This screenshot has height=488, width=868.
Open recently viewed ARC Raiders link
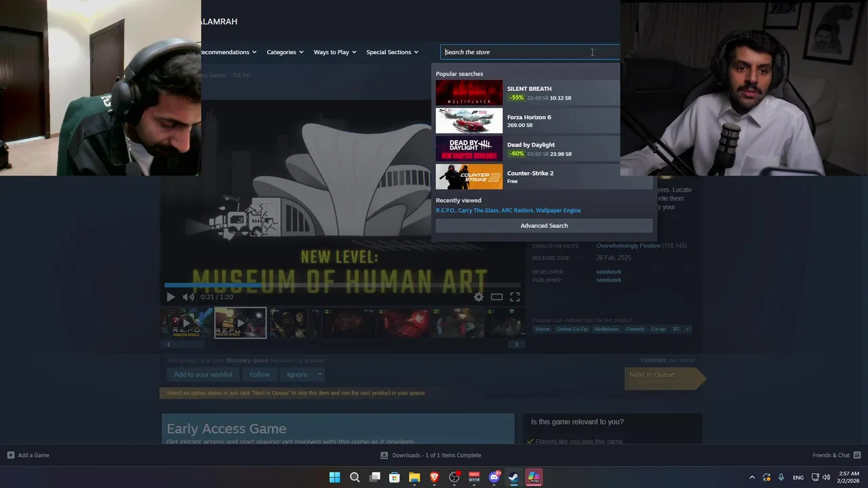pos(517,210)
